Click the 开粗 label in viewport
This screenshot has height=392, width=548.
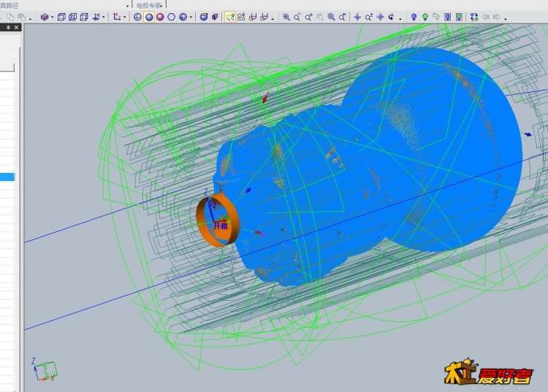(221, 226)
